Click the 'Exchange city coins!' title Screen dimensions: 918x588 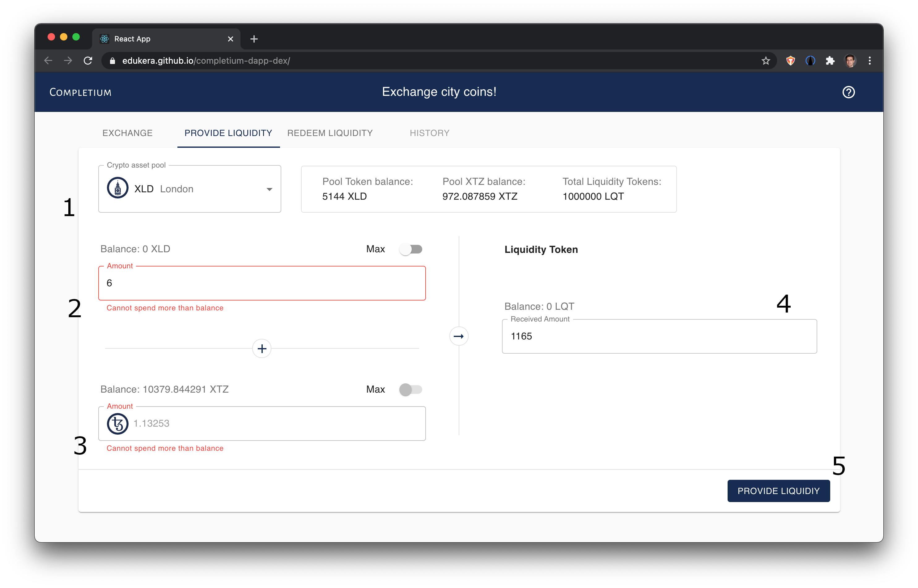point(439,92)
